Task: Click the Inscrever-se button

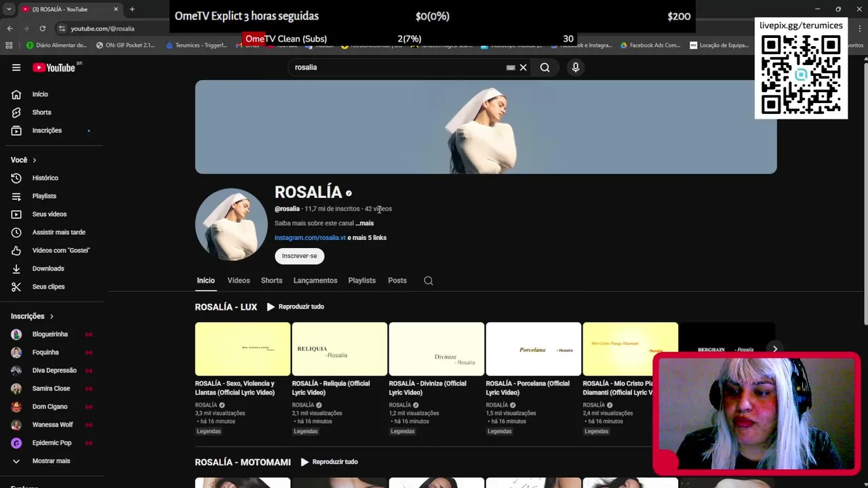Action: (299, 256)
